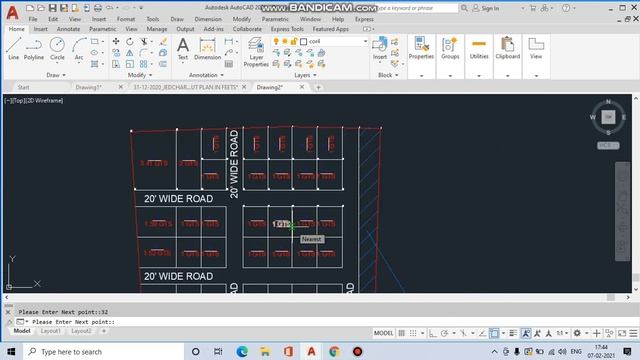Viewport: 640px width, 360px height.
Task: Click the Sign In button
Action: coord(486,8)
